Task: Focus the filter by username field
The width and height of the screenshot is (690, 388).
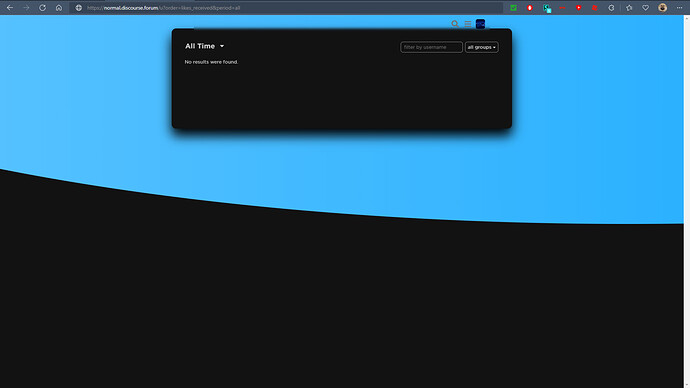Action: tap(431, 47)
